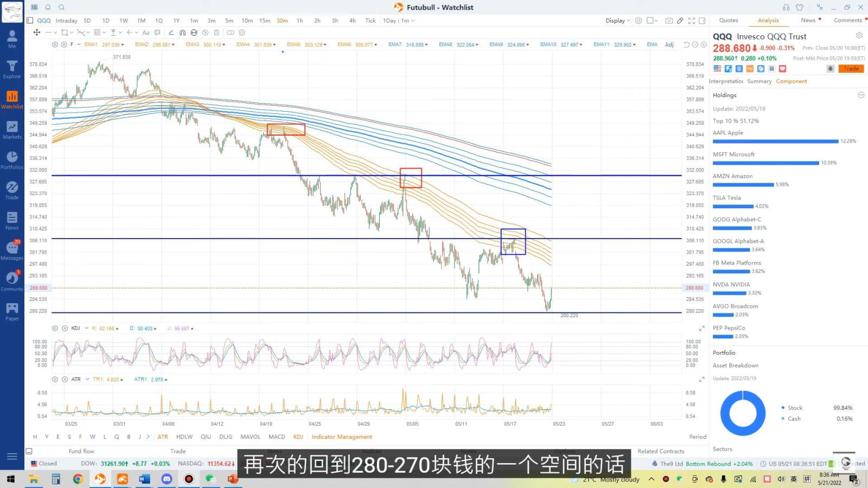Zoom out the chart with minus icon
This screenshot has width=868, height=488.
695,44
